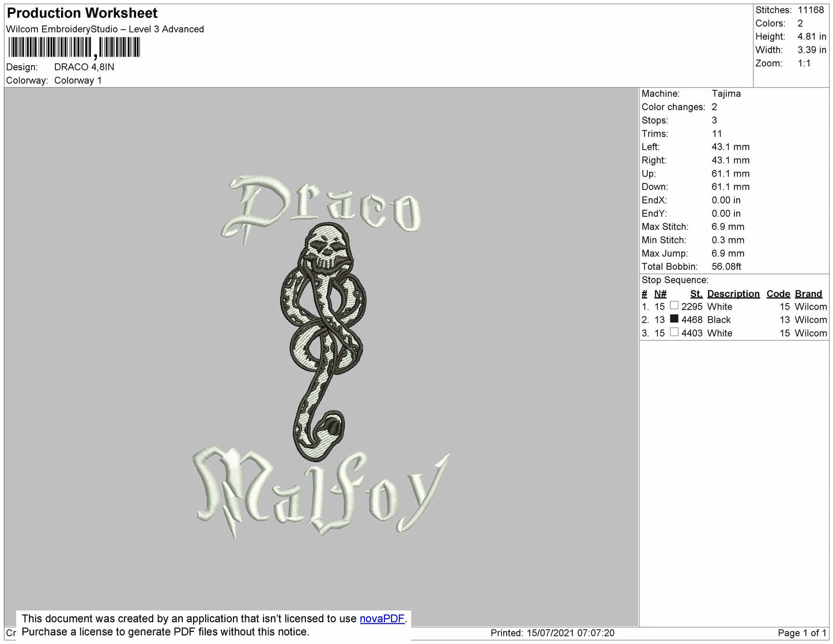Screen dimensions: 833x644
Task: Click the 'St.' column header
Action: (x=696, y=294)
